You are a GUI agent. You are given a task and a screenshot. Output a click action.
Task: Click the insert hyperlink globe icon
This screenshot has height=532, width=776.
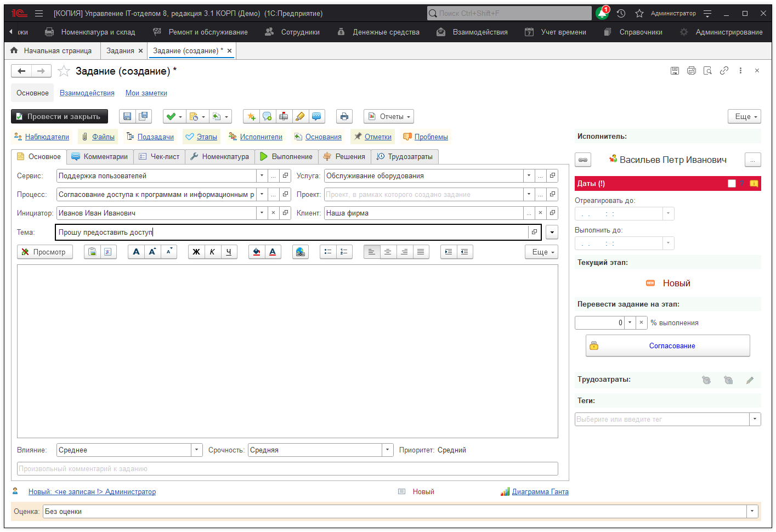(x=300, y=252)
